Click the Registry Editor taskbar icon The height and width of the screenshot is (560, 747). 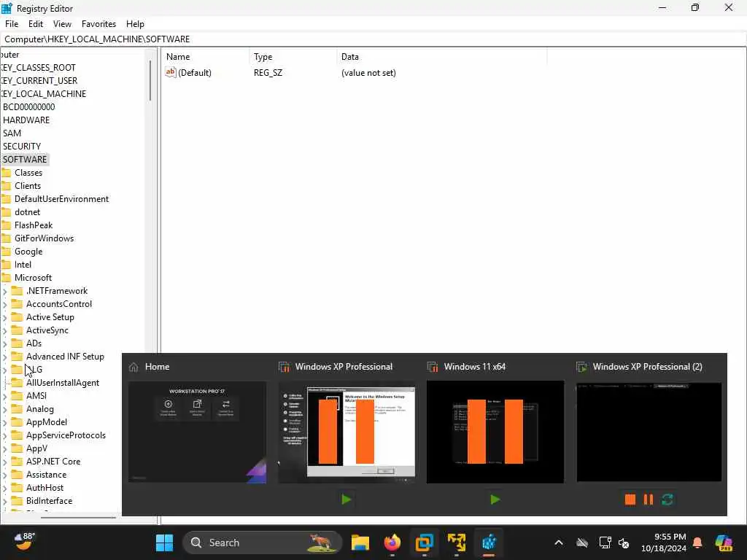coord(489,542)
